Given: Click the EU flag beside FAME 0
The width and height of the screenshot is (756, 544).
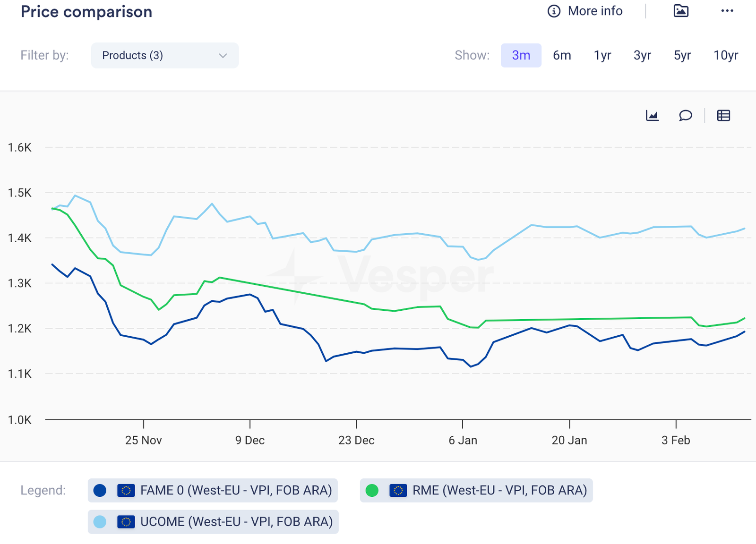Looking at the screenshot, I should coord(126,491).
